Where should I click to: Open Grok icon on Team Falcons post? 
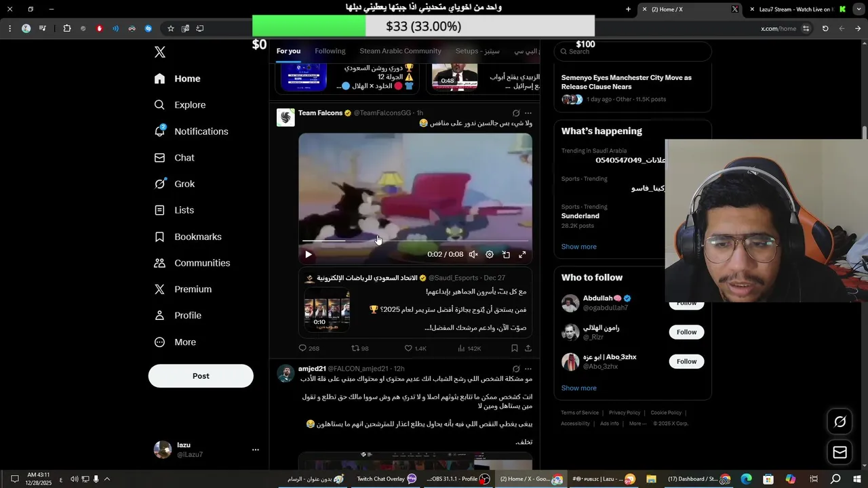[x=516, y=113]
